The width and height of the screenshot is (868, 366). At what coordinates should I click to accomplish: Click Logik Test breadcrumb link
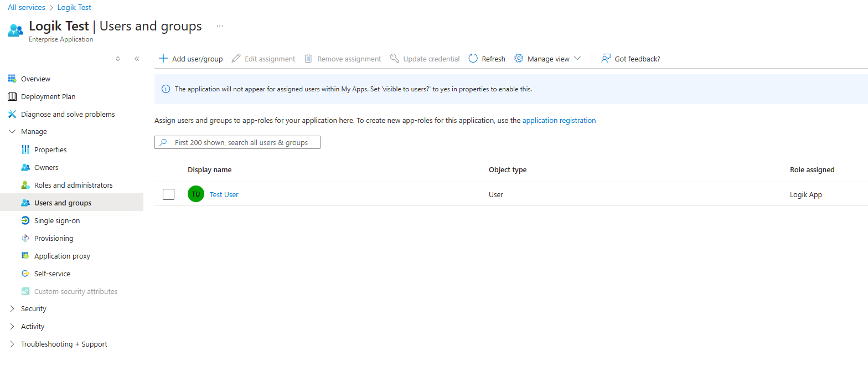(x=74, y=7)
